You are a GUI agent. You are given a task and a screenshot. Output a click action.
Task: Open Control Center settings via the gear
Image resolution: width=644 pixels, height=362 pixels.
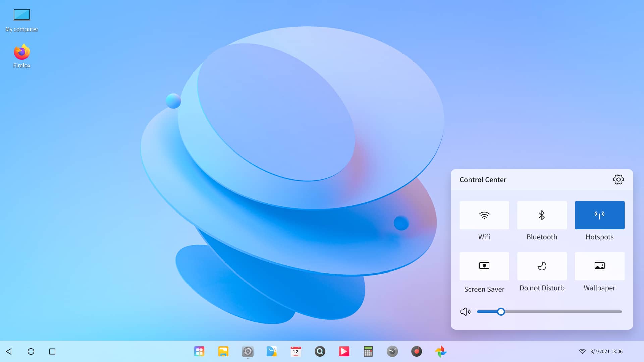618,179
